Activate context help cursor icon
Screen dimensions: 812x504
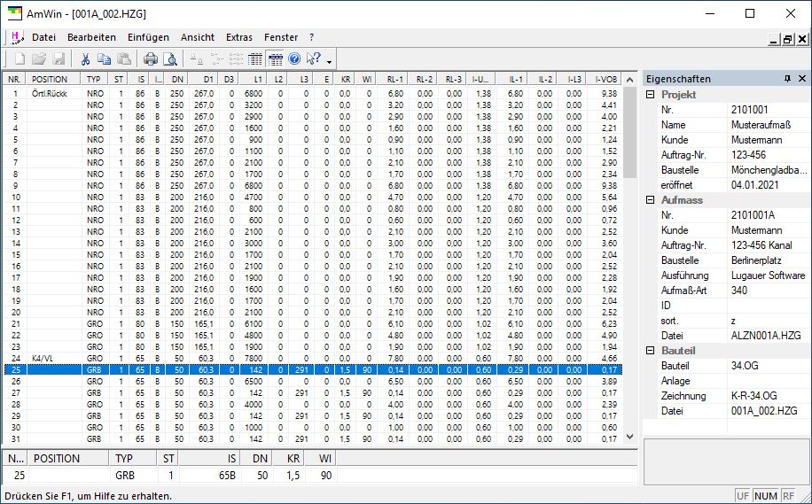coord(313,59)
